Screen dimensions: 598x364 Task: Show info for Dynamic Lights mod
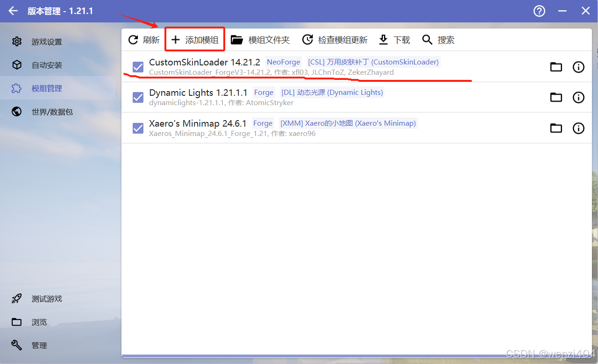(x=578, y=97)
